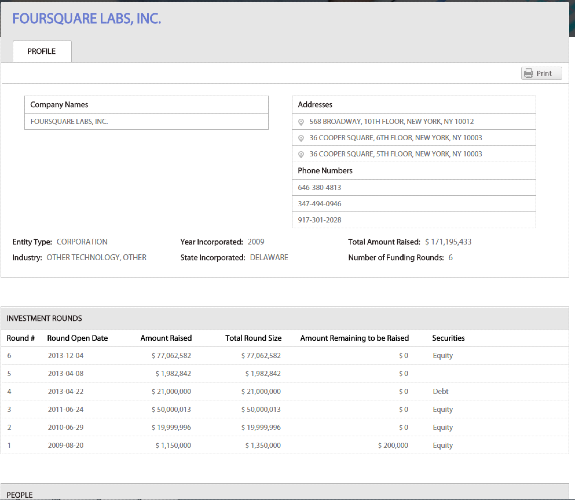
Task: Open address 568 BROADWAY, 10TH FLOOR
Action: (x=392, y=121)
